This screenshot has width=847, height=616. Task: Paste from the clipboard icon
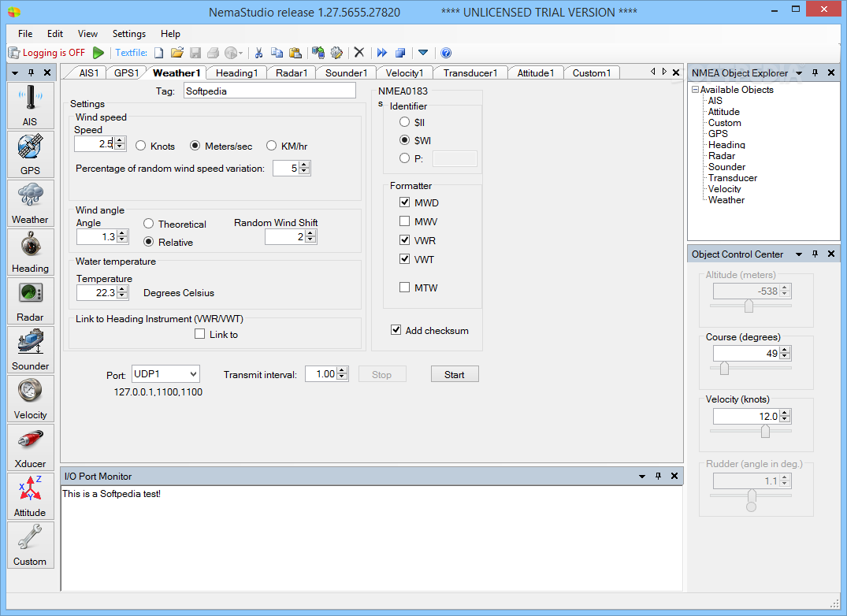coord(295,53)
